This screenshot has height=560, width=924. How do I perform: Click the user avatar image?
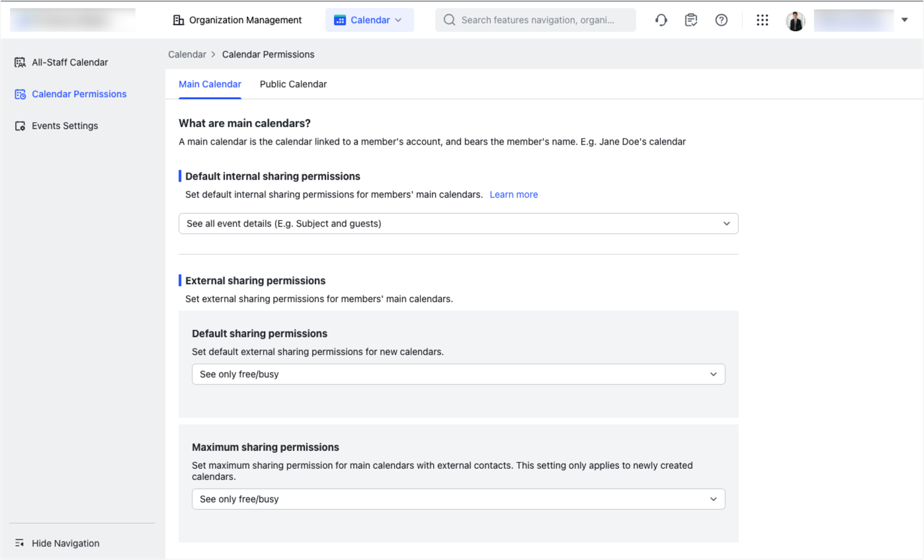(x=796, y=20)
